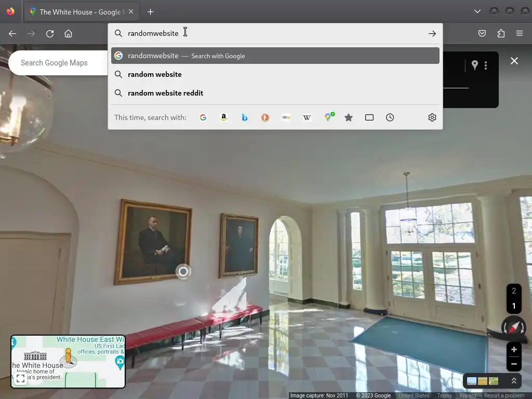Select 'randomwebsite — Search with Google' suggestion
This screenshot has height=399, width=532.
(x=275, y=56)
